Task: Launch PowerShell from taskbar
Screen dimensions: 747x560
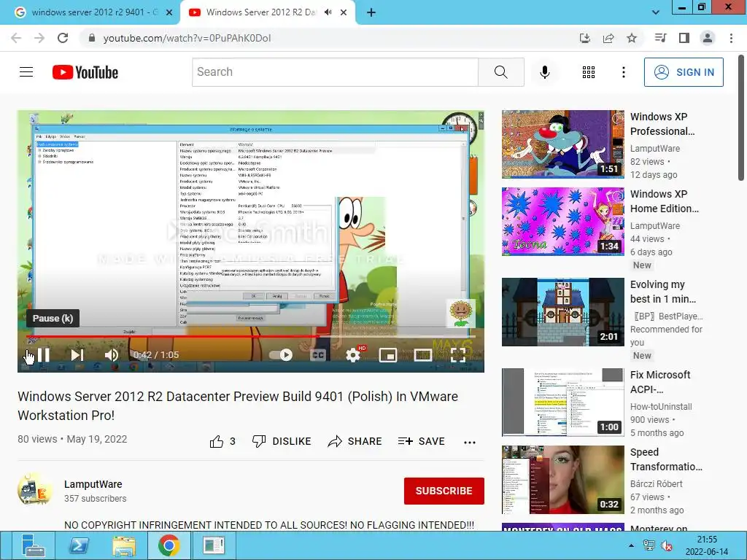Action: (79, 545)
